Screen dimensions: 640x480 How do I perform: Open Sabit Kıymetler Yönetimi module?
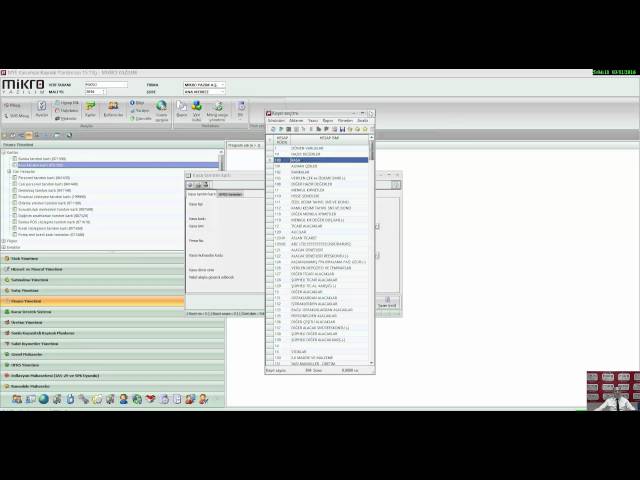point(112,344)
